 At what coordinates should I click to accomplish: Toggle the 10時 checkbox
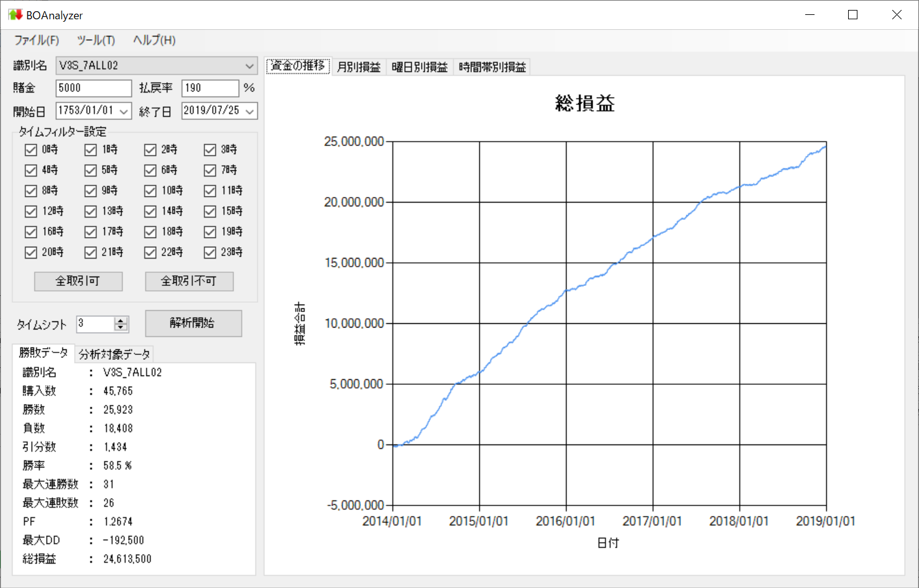click(x=150, y=191)
